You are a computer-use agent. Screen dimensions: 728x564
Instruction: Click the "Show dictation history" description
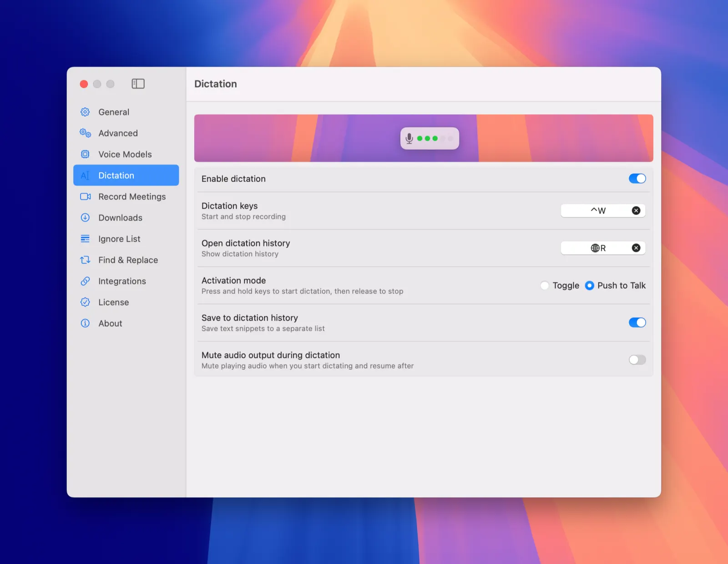coord(240,254)
